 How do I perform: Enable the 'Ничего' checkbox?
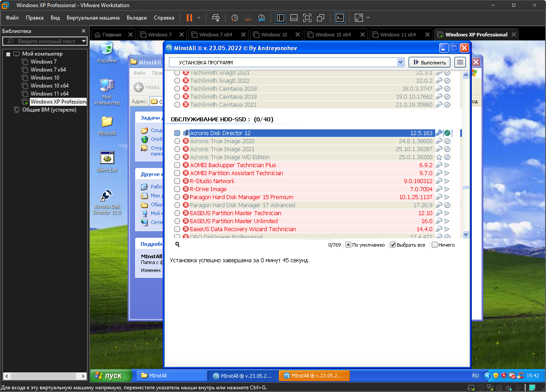(x=434, y=245)
